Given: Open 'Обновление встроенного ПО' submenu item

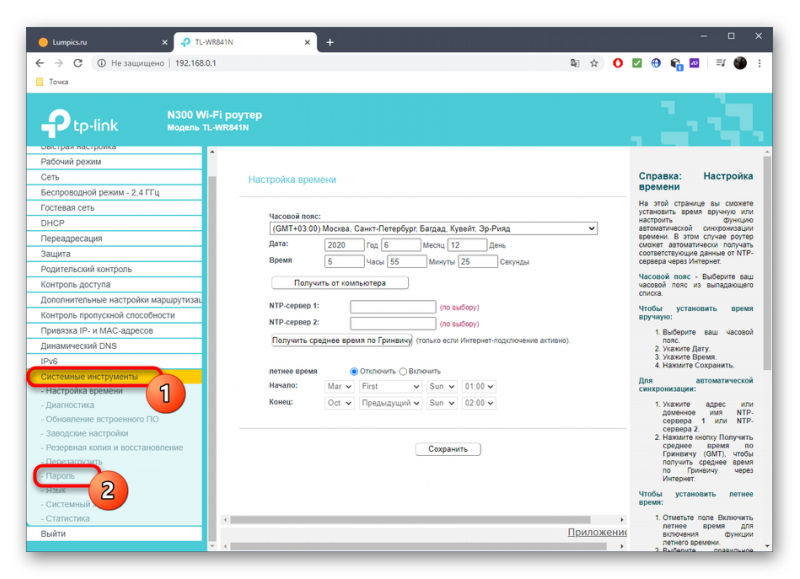Looking at the screenshot, I should tap(102, 419).
